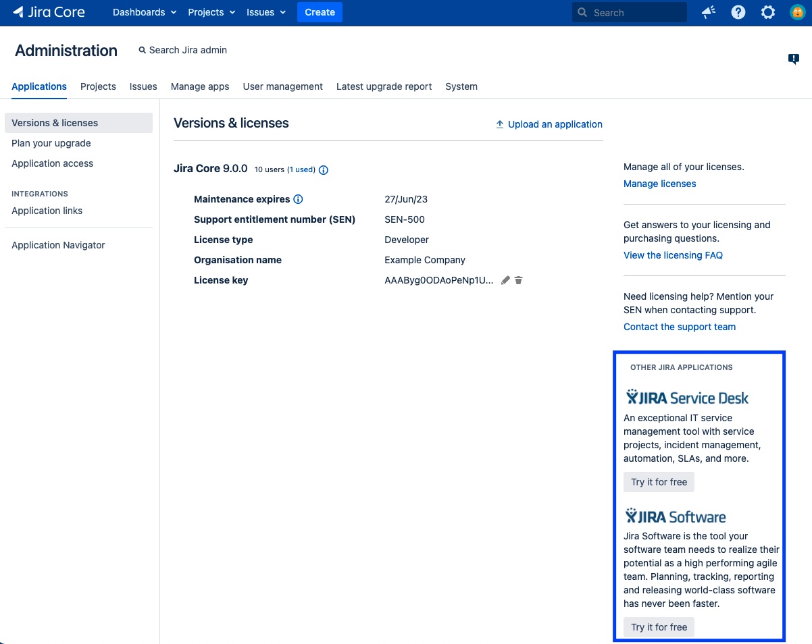This screenshot has height=644, width=812.
Task: Click the info icon next to user count
Action: tap(324, 170)
